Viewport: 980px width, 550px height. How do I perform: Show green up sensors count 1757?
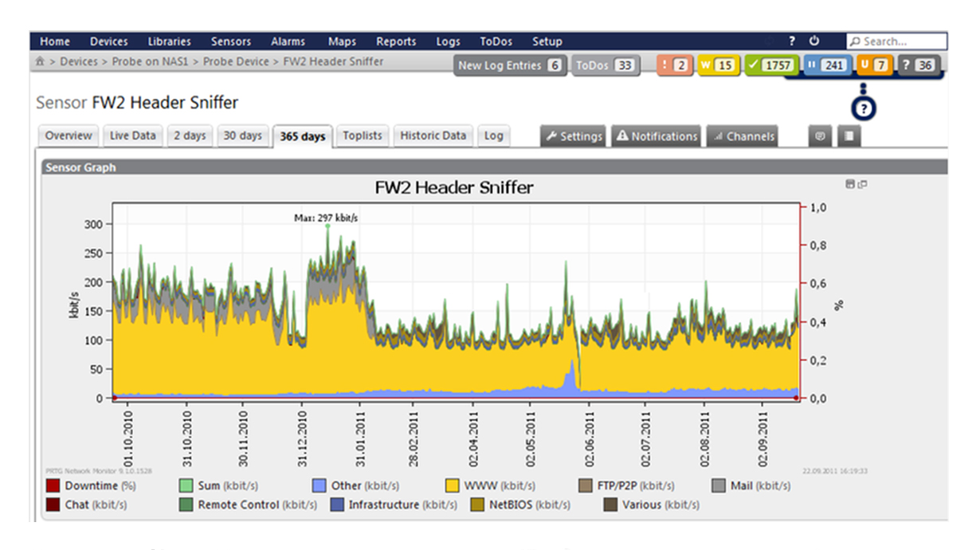[770, 65]
